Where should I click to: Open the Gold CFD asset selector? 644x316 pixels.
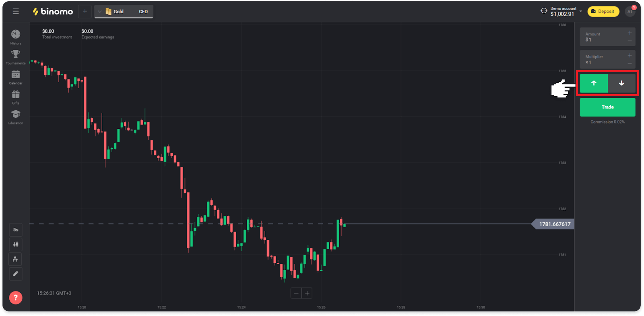pos(124,12)
